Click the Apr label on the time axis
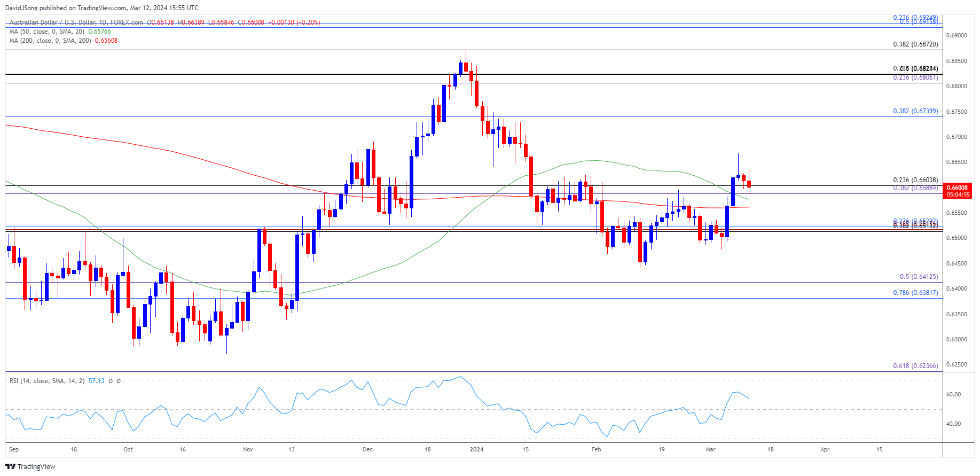This screenshot has width=980, height=476. point(825,449)
